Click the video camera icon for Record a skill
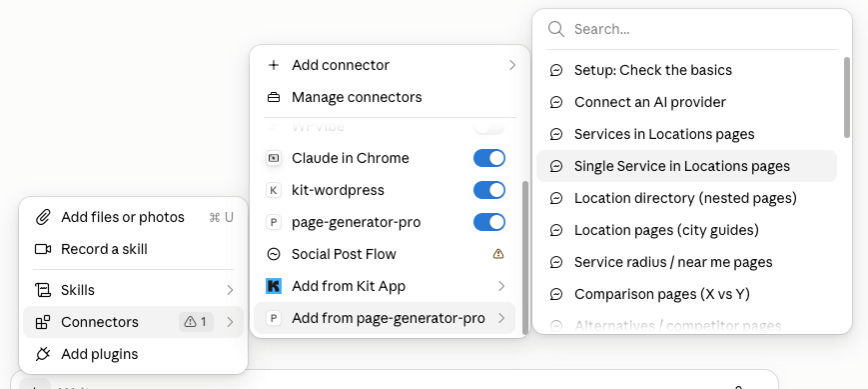 click(x=43, y=249)
